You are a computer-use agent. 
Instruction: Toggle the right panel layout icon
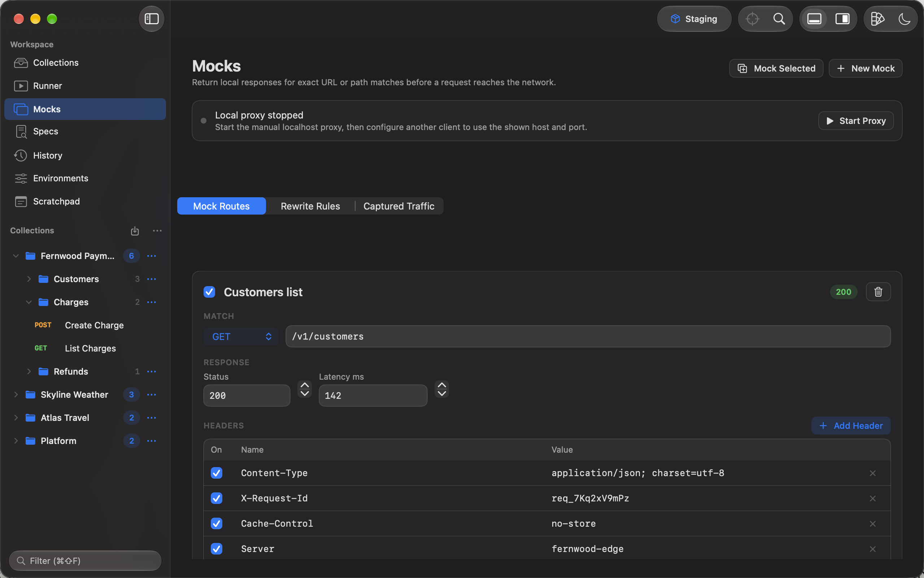[842, 19]
